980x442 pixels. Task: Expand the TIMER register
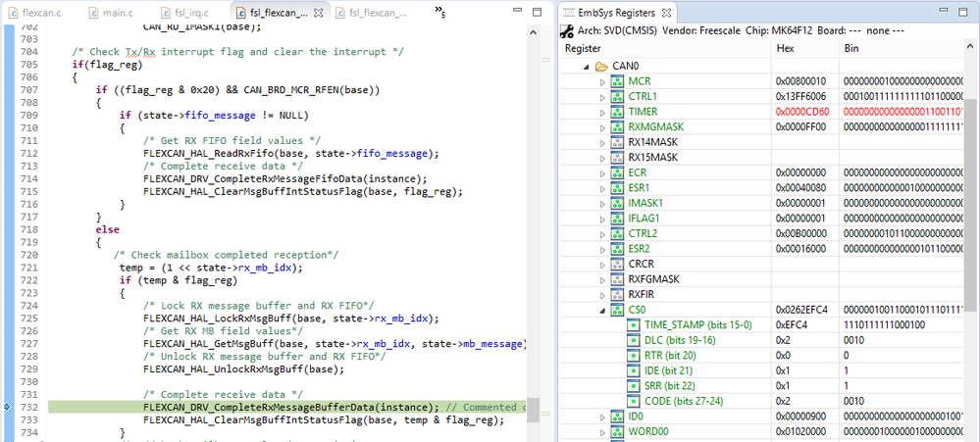click(602, 113)
